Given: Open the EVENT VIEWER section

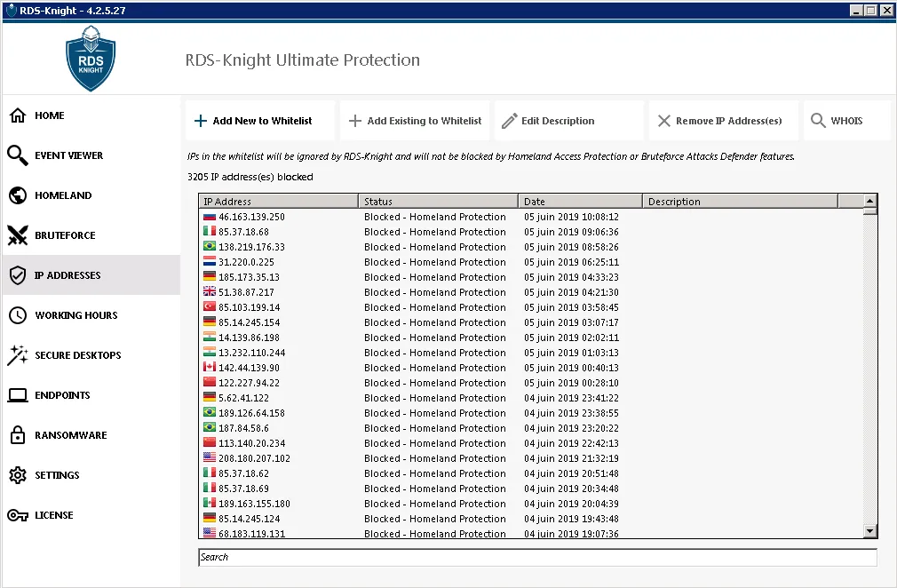Looking at the screenshot, I should click(91, 155).
